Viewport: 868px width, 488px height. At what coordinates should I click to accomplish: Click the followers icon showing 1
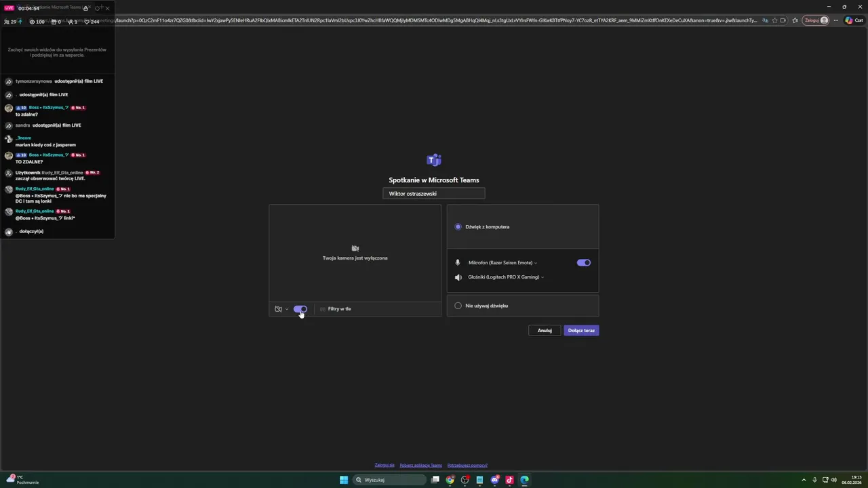(71, 22)
